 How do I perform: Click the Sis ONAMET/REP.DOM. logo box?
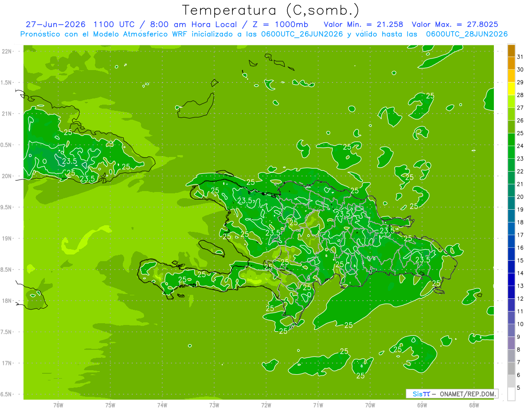(x=452, y=394)
